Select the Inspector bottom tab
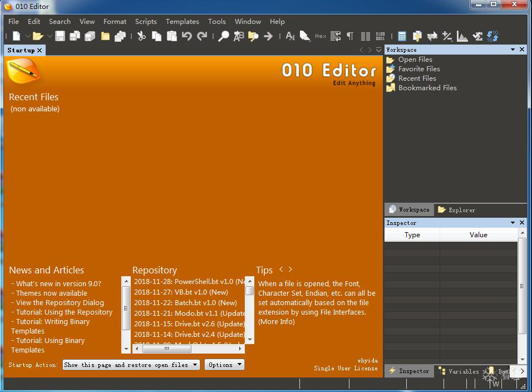This screenshot has width=532, height=392. (x=409, y=371)
